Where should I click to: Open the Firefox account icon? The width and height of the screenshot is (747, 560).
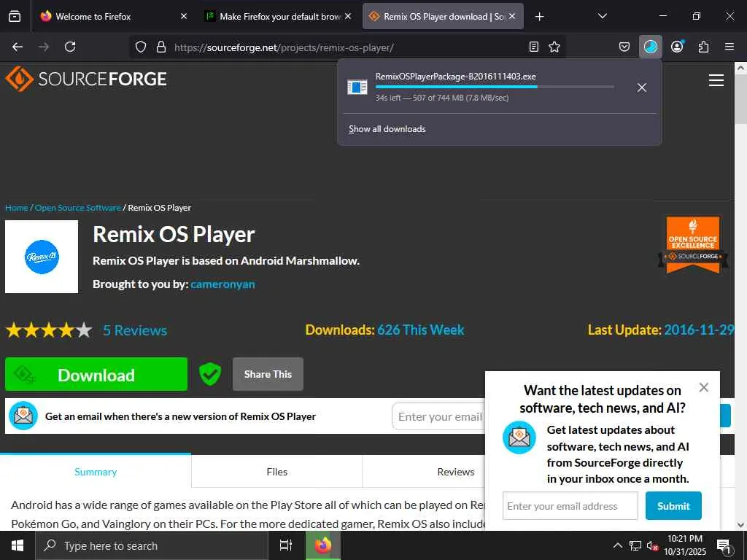click(677, 47)
